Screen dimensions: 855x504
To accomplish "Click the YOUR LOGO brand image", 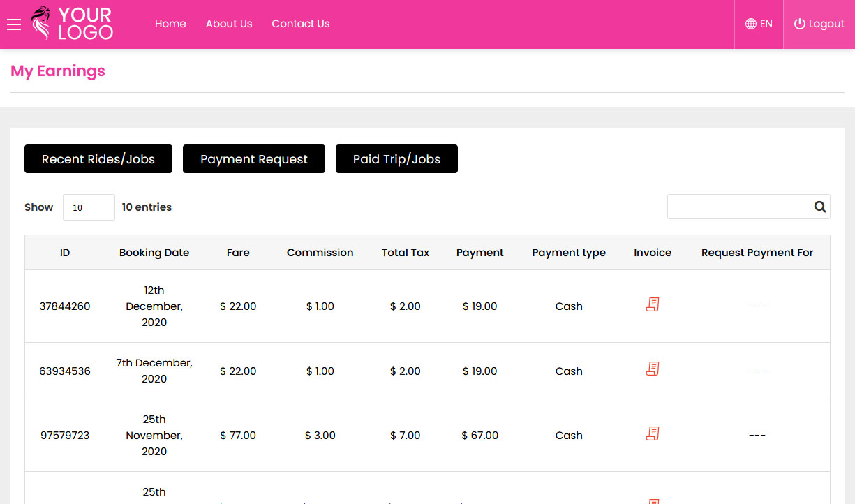I will tap(72, 24).
